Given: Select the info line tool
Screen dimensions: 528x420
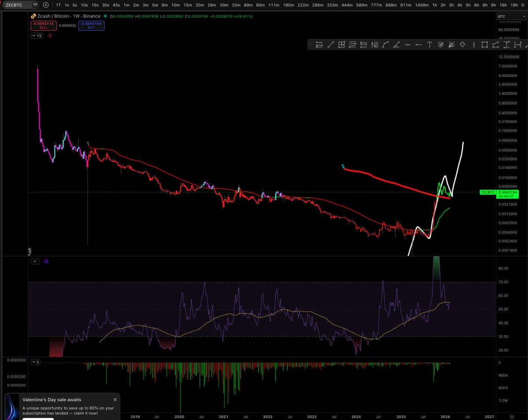Looking at the screenshot, I should [x=495, y=44].
